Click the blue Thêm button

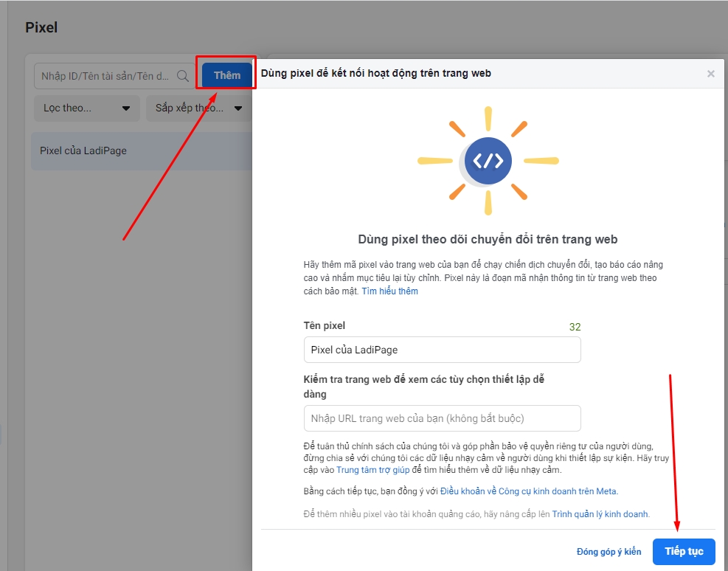pos(227,75)
